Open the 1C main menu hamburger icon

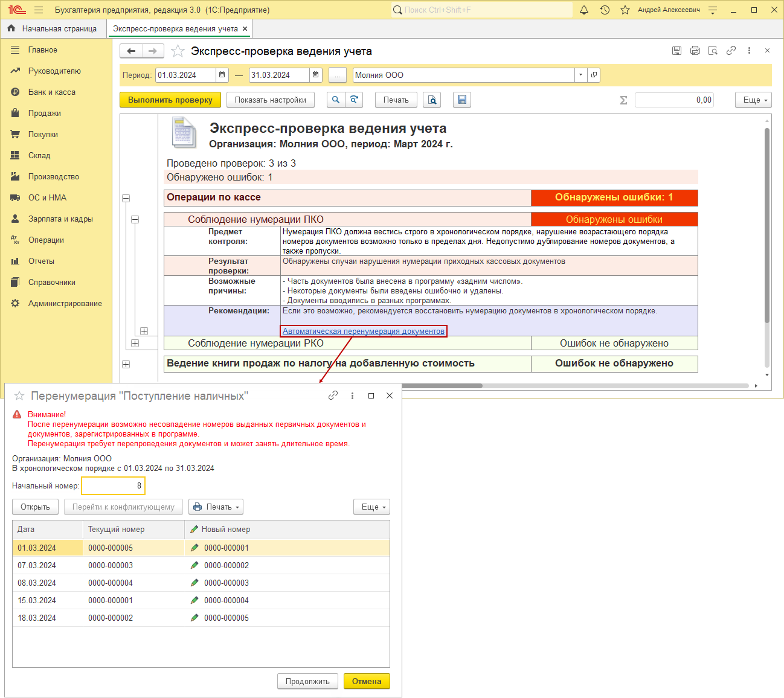pyautogui.click(x=39, y=10)
